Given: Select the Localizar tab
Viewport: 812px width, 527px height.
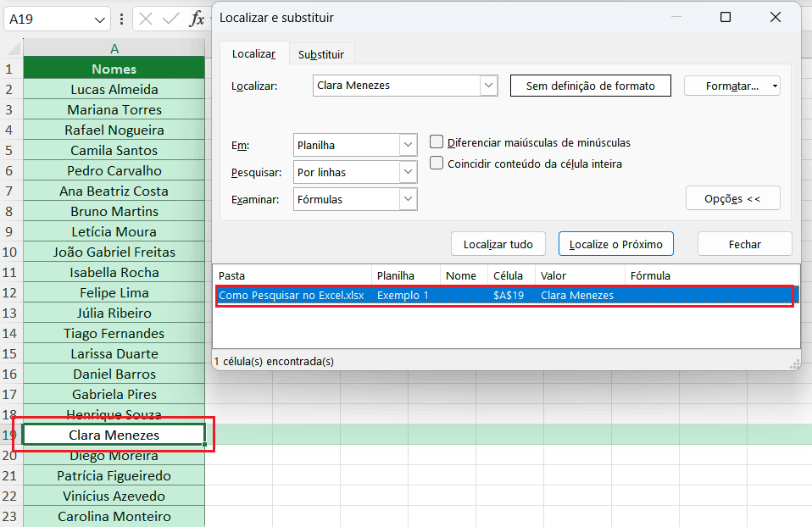Looking at the screenshot, I should [x=253, y=53].
